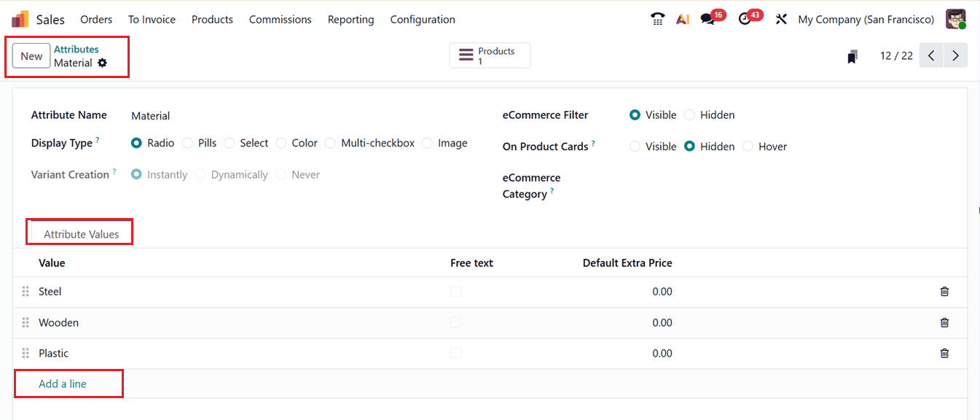Click the VoIP phone icon
The image size is (980, 420).
pos(657,18)
